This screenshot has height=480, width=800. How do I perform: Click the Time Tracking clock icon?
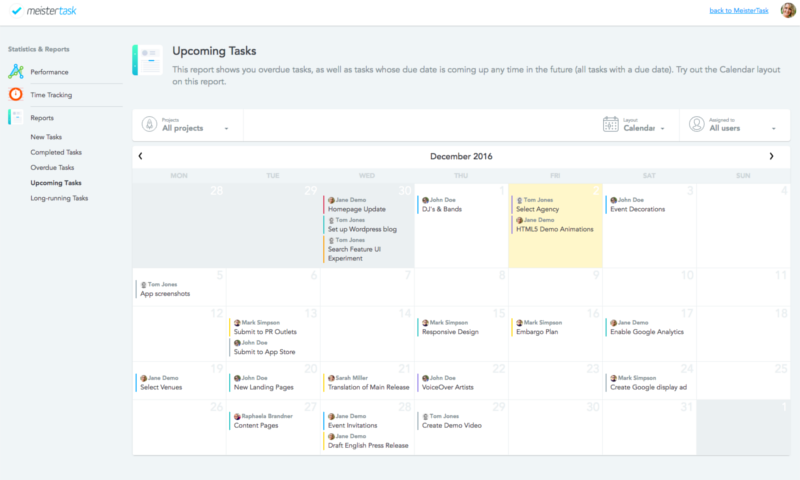click(x=16, y=95)
